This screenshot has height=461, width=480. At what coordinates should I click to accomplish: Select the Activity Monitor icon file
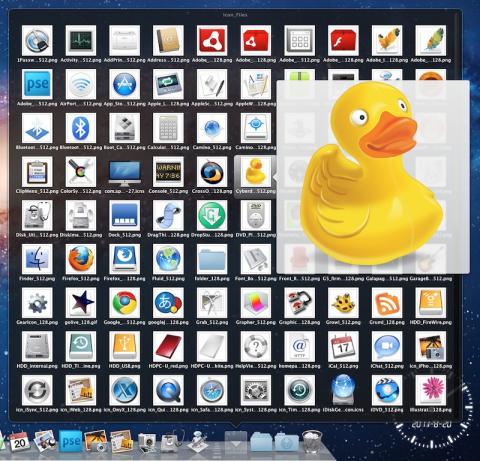(81, 40)
